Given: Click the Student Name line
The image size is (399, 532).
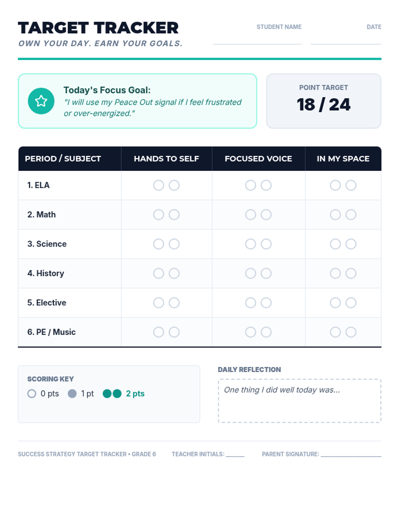Looking at the screenshot, I should [x=257, y=40].
